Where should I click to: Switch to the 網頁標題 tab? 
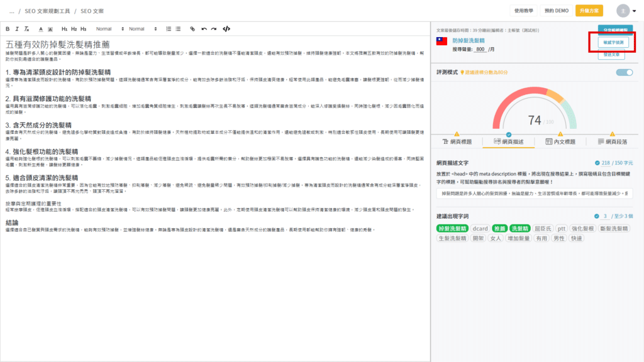457,141
